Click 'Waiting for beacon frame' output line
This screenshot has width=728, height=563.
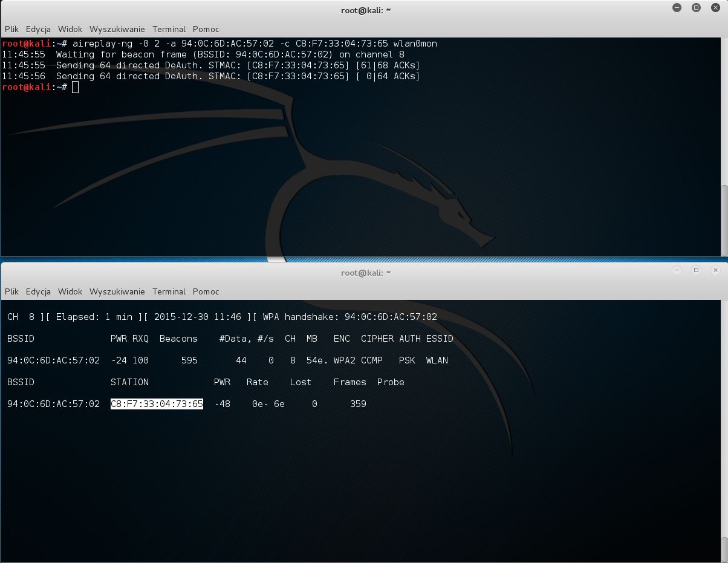coord(203,54)
